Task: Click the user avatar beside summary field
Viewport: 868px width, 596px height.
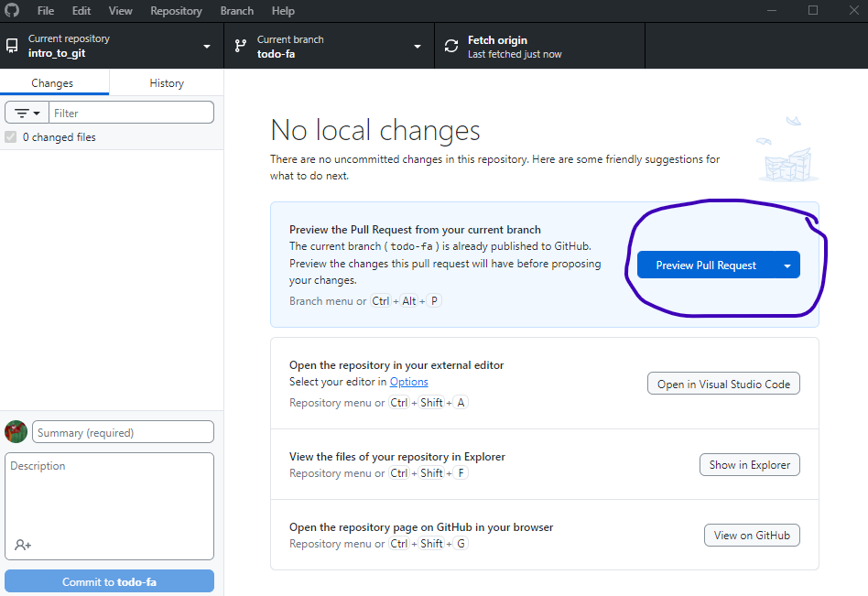Action: coord(16,432)
